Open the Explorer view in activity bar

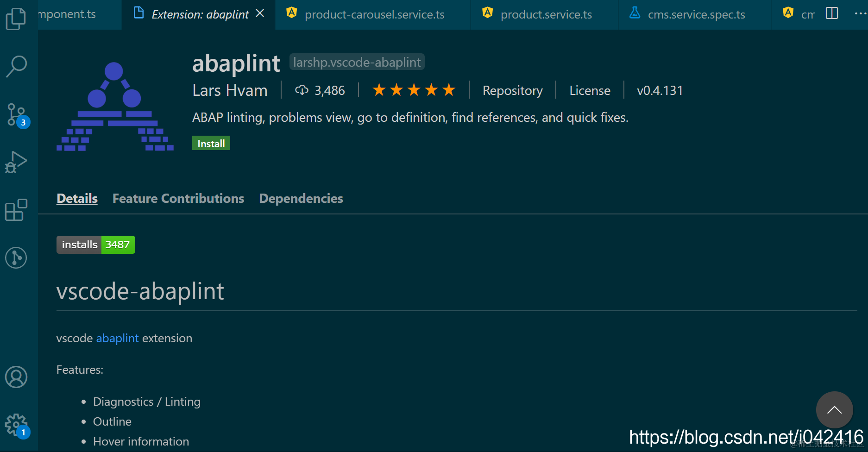tap(16, 19)
